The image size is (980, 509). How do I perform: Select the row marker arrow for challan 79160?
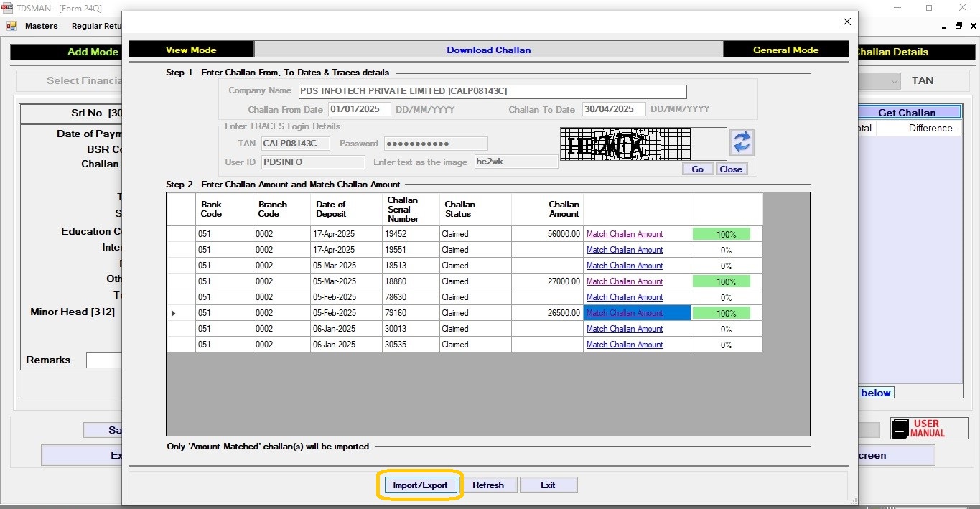[173, 313]
